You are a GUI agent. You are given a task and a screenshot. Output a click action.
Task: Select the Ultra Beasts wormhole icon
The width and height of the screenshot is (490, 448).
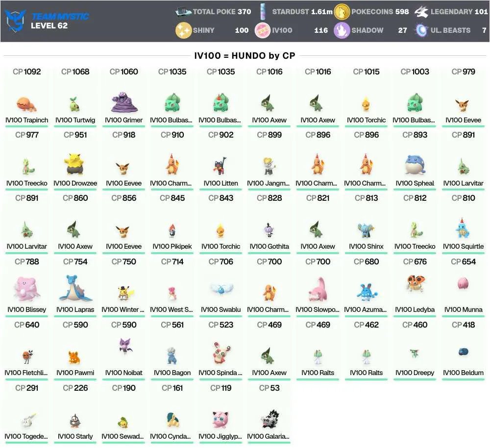pyautogui.click(x=421, y=30)
